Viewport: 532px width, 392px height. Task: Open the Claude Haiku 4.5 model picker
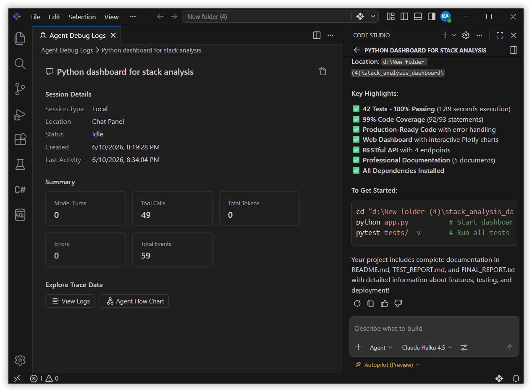pos(427,347)
